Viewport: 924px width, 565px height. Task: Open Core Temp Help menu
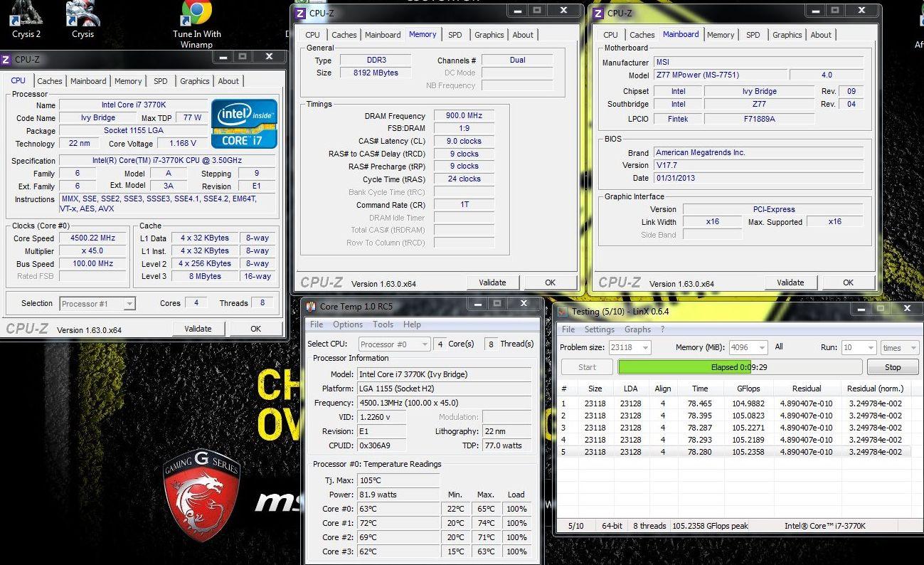[x=412, y=324]
